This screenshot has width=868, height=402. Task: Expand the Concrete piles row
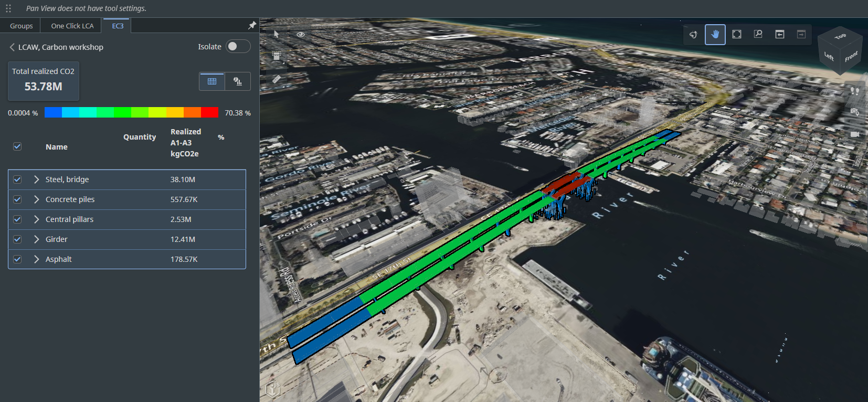pyautogui.click(x=36, y=199)
